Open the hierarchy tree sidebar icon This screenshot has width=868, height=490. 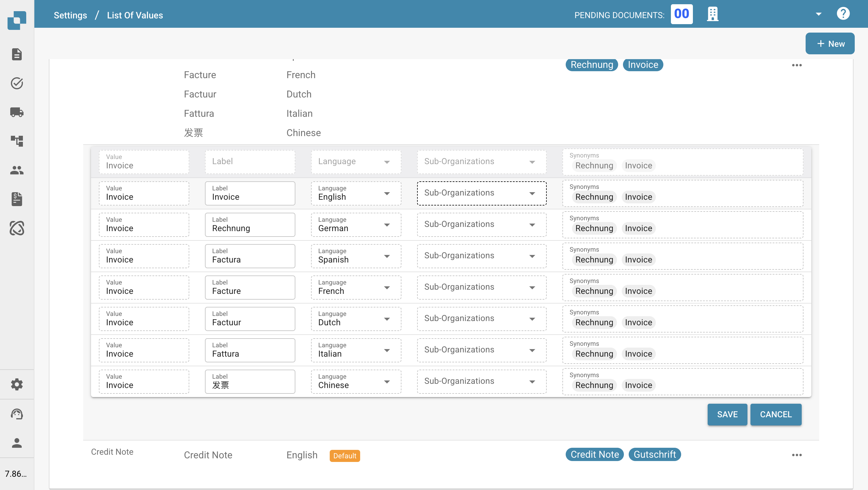click(x=17, y=141)
